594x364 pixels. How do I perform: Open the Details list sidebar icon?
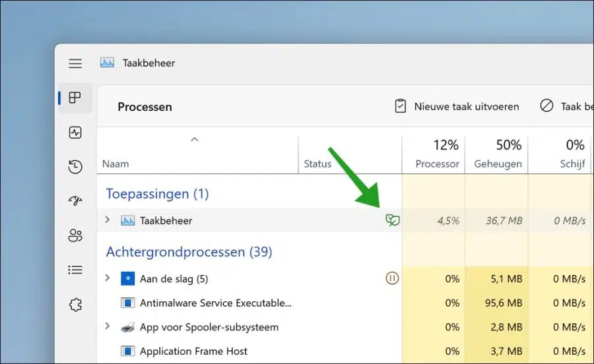click(x=75, y=270)
